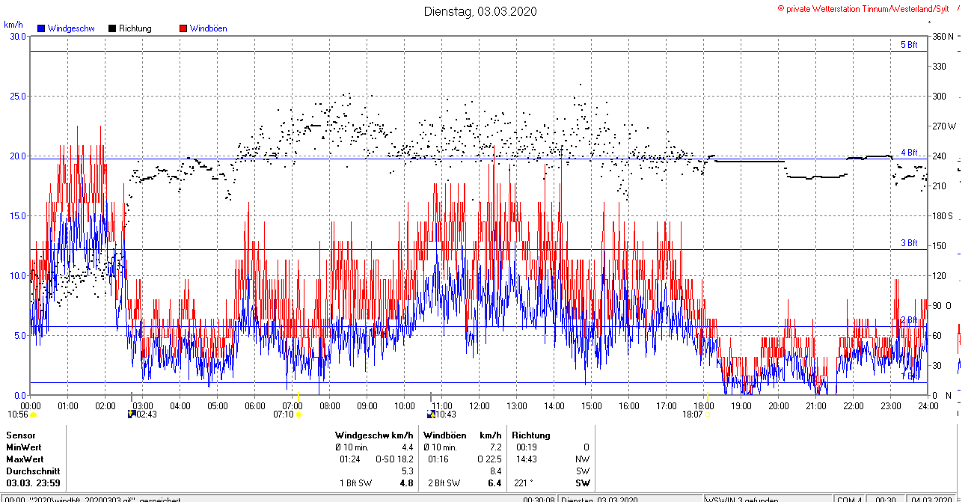This screenshot has height=502, width=980.
Task: Click the 221 ° direction value
Action: point(524,483)
